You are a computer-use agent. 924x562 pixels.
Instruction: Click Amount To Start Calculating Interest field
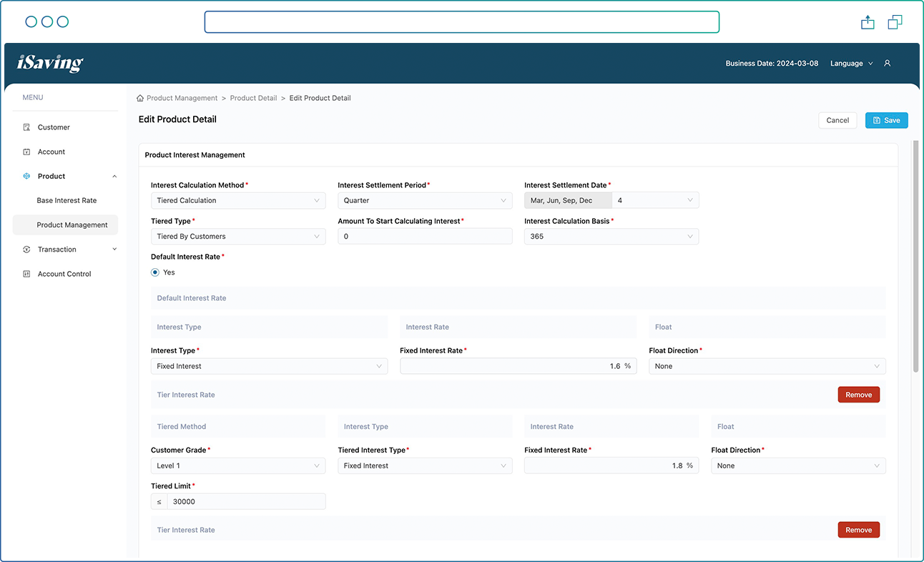click(425, 236)
